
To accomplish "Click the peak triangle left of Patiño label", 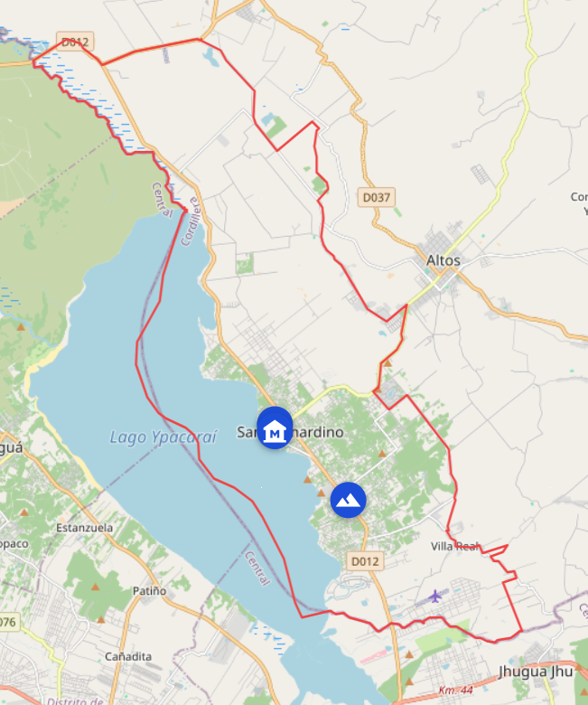I will [95, 587].
